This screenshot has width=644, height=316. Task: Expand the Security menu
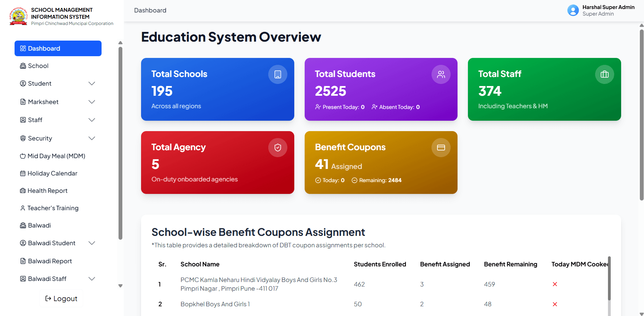point(92,138)
